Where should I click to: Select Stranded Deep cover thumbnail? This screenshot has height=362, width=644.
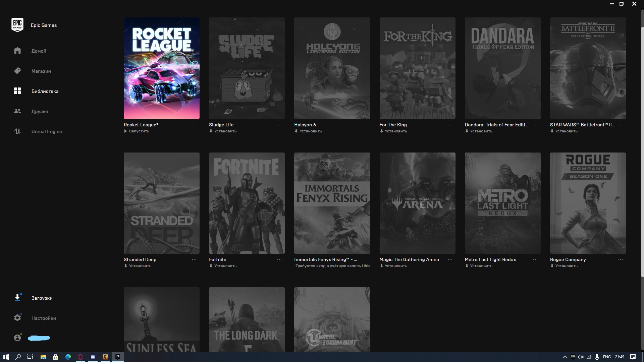[x=162, y=203]
